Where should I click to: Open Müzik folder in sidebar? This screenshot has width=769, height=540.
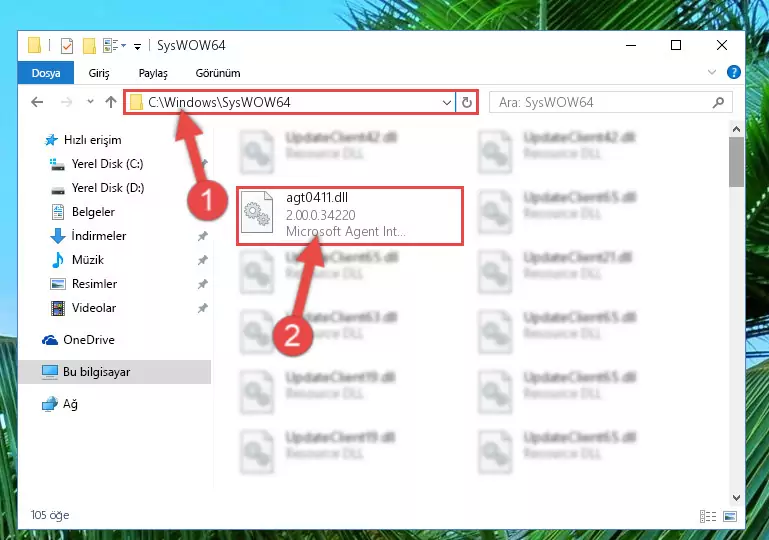point(77,260)
